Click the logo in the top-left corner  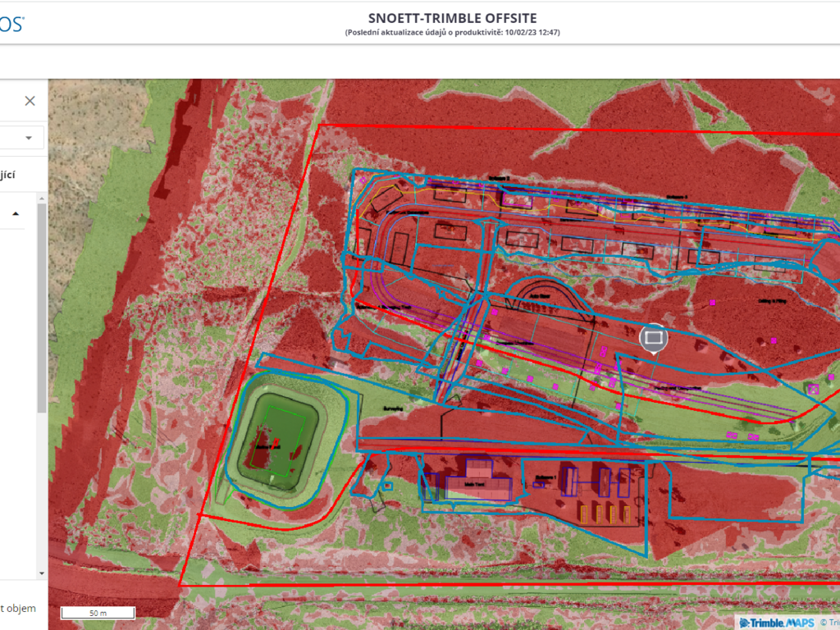tap(11, 24)
